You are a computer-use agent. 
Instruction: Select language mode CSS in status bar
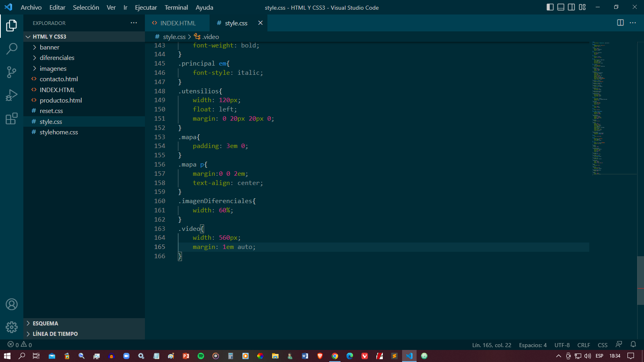pos(603,345)
